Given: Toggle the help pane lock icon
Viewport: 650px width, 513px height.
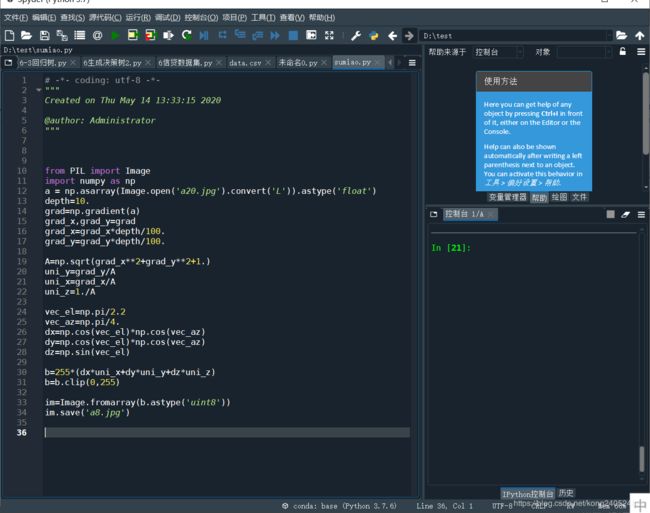Looking at the screenshot, I should (622, 51).
